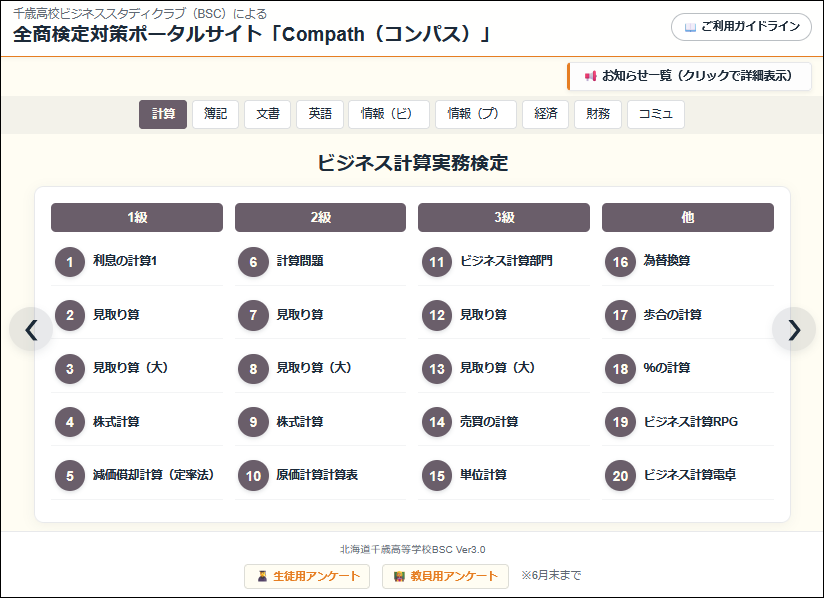The width and height of the screenshot is (824, 598).
Task: Open ビジネス計算RPG game
Action: pos(691,421)
